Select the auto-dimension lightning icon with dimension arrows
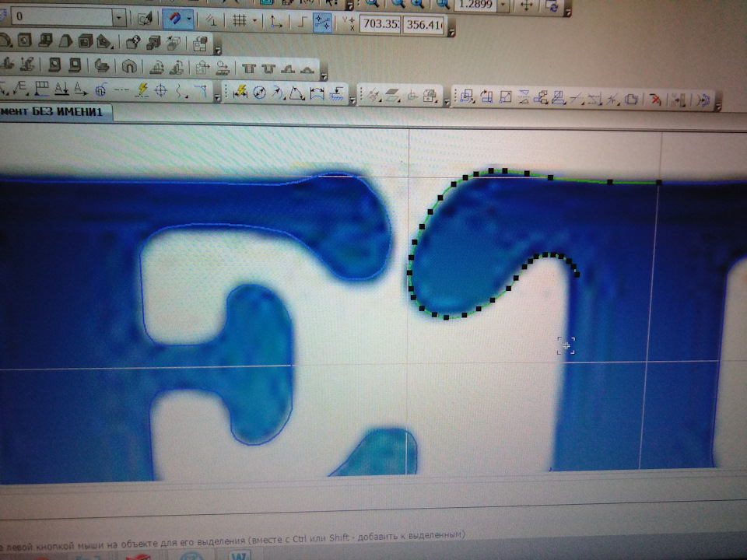 pos(240,91)
